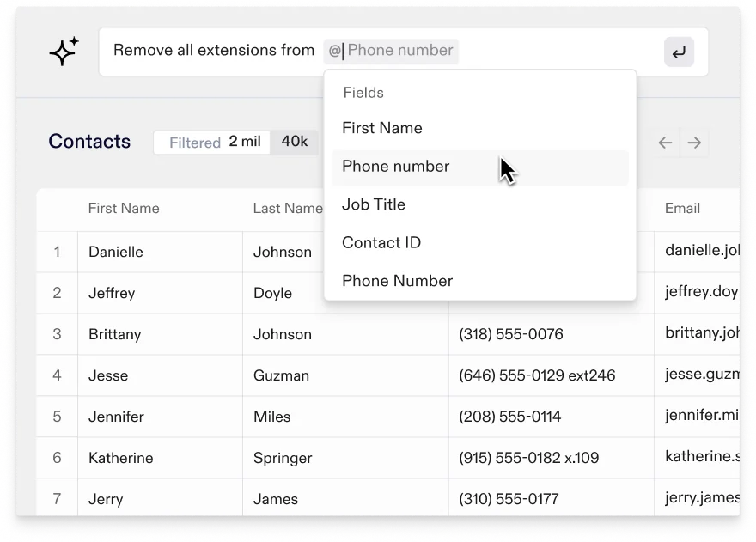This screenshot has width=756, height=542.
Task: Select row number 4
Action: click(x=58, y=375)
